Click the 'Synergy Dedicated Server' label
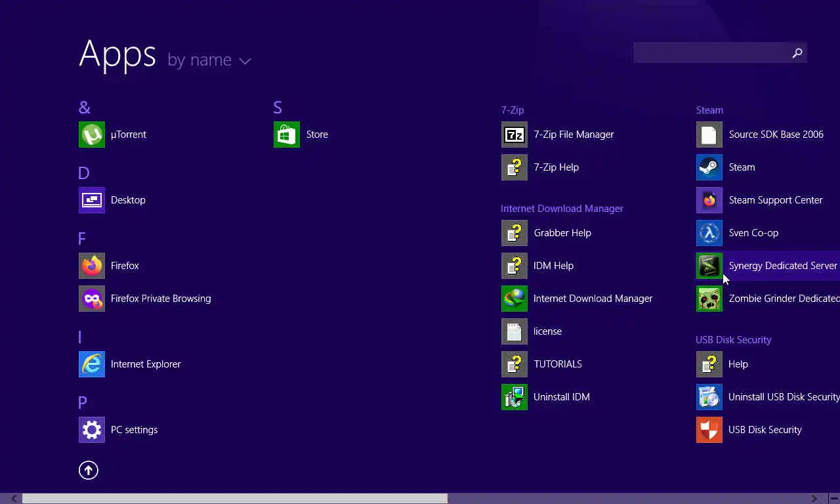 click(783, 266)
